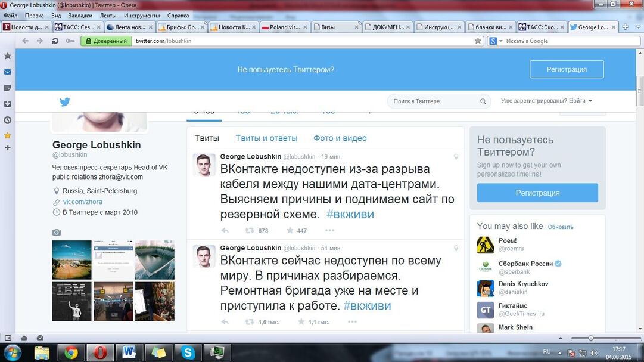Open the Google search engine dropdown
This screenshot has height=362, width=644.
pos(497,41)
